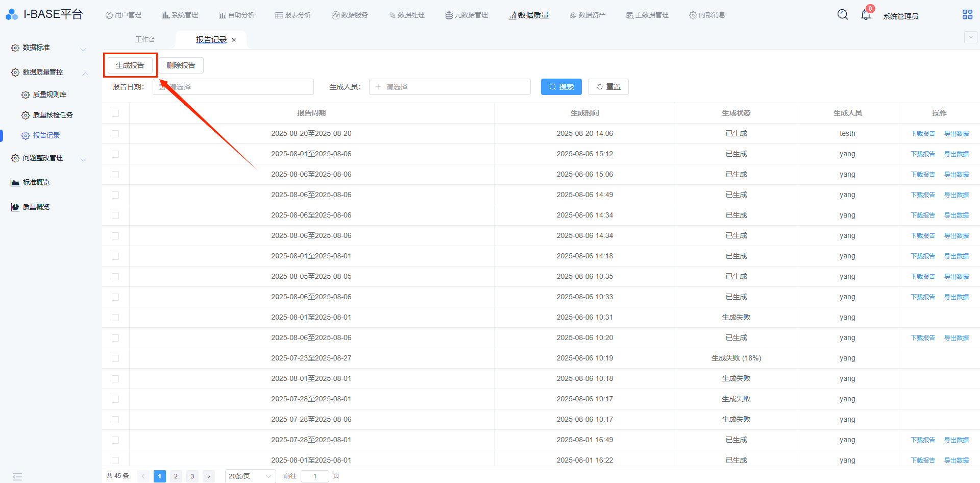Switch to the 工作台 tab
980x483 pixels.
pyautogui.click(x=145, y=39)
